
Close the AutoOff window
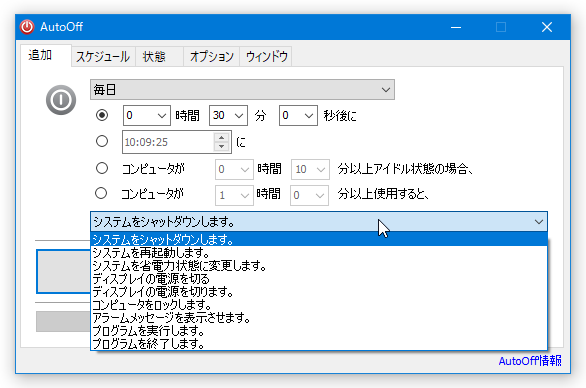pos(547,27)
